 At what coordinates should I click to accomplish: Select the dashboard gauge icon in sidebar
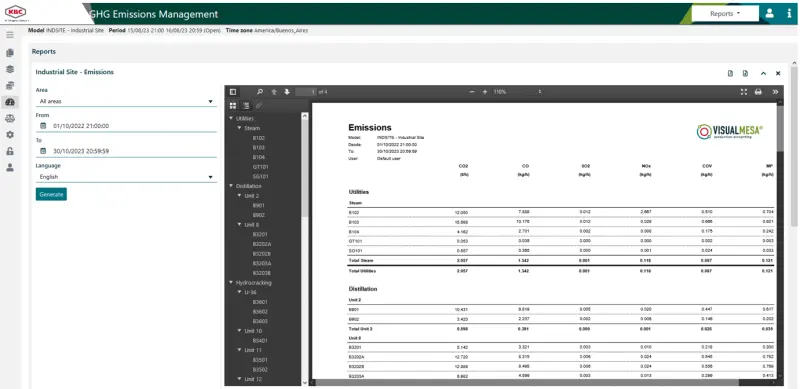[10, 102]
